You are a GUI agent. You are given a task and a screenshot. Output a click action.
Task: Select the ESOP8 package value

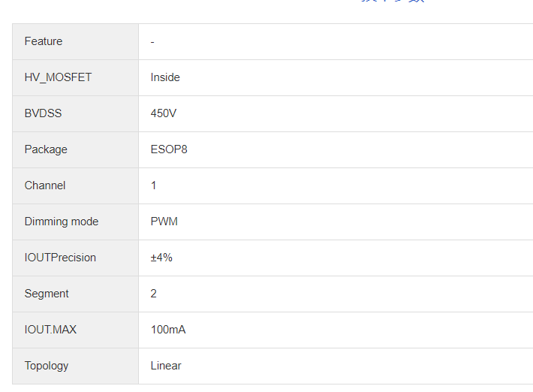tap(169, 149)
